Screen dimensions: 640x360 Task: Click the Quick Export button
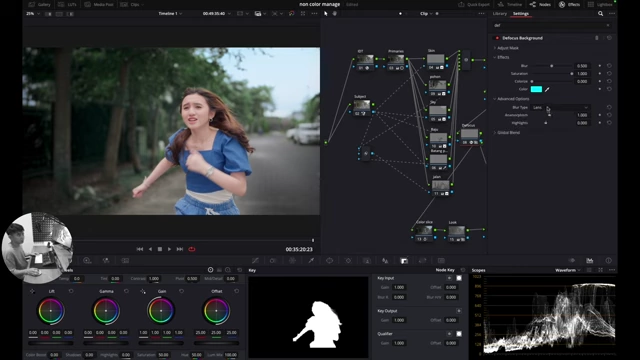[x=474, y=4]
